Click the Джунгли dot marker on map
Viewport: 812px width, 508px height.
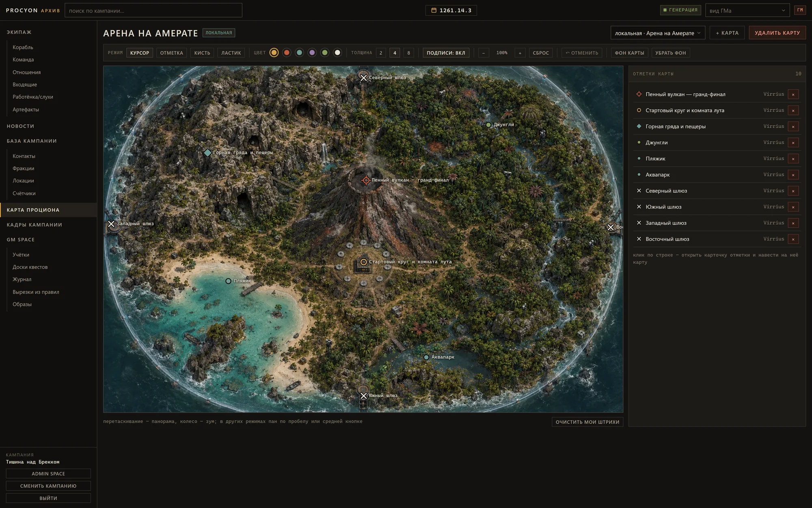click(488, 125)
